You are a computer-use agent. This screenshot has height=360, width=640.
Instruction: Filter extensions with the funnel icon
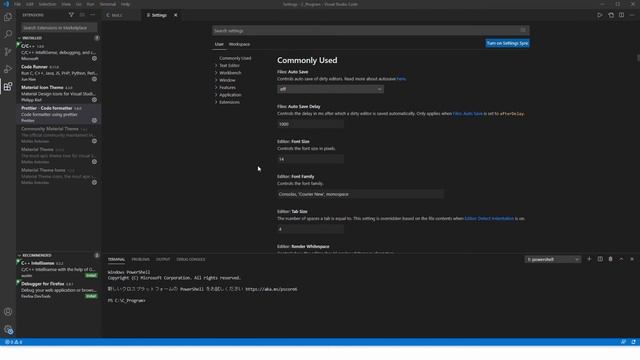tap(71, 15)
